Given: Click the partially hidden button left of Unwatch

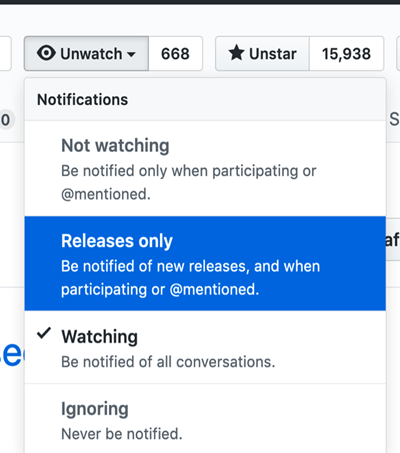Looking at the screenshot, I should (x=6, y=54).
